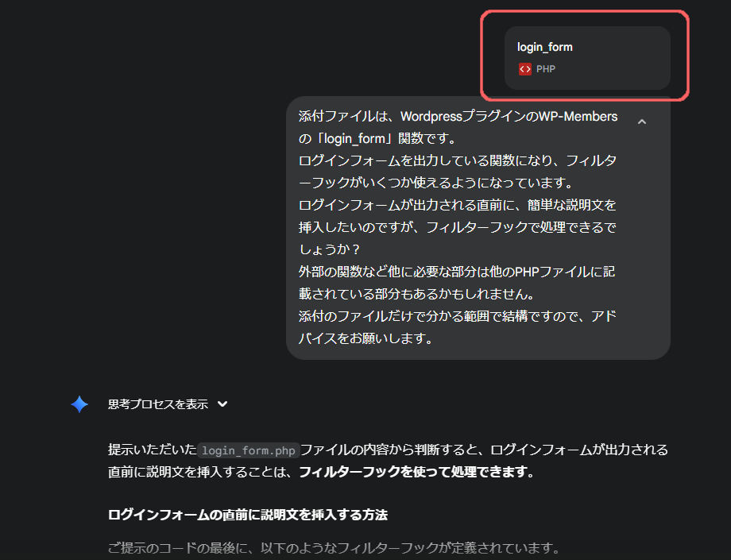Click the 思考プロセスを表示 label
Screen dimensions: 731x560
click(157, 404)
